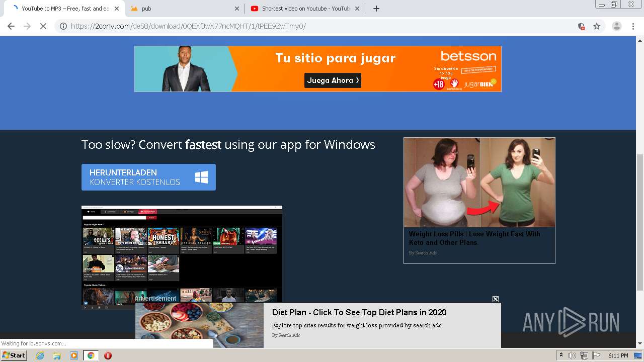
Task: Click the weight loss before-after ad image
Action: 479,183
